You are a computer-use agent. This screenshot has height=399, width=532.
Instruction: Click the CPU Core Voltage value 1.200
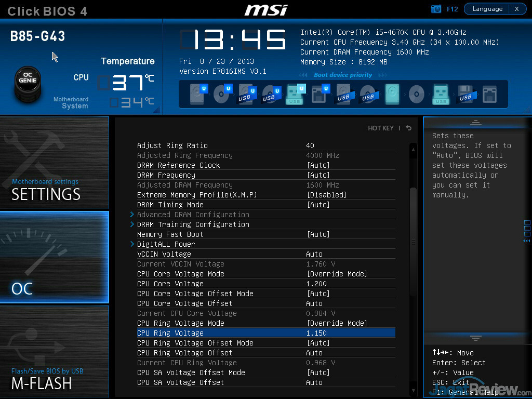click(x=316, y=284)
